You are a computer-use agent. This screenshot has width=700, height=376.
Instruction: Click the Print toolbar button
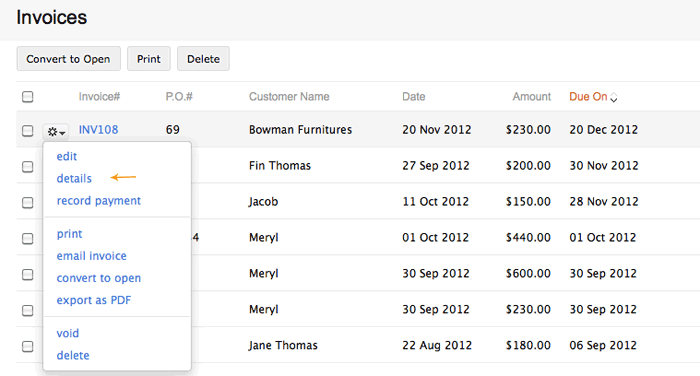(149, 58)
